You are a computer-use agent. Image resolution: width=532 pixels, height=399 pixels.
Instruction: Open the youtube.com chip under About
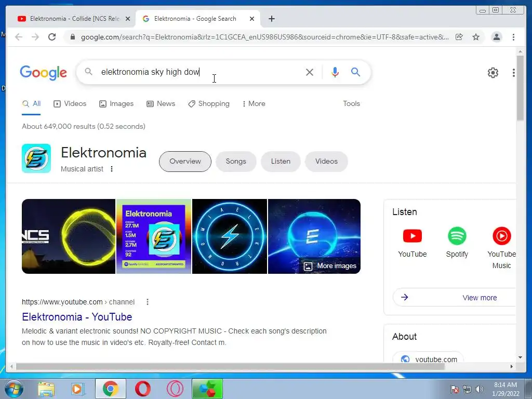pos(428,357)
